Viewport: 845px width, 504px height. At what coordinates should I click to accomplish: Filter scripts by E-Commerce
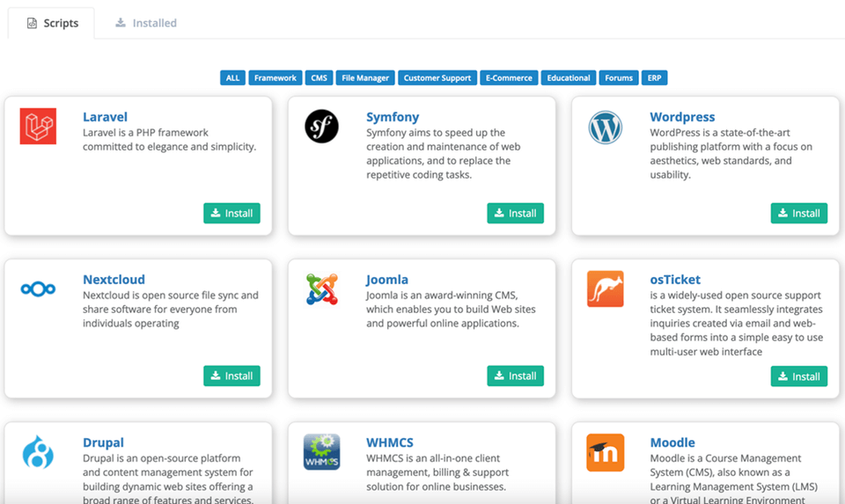pyautogui.click(x=509, y=78)
